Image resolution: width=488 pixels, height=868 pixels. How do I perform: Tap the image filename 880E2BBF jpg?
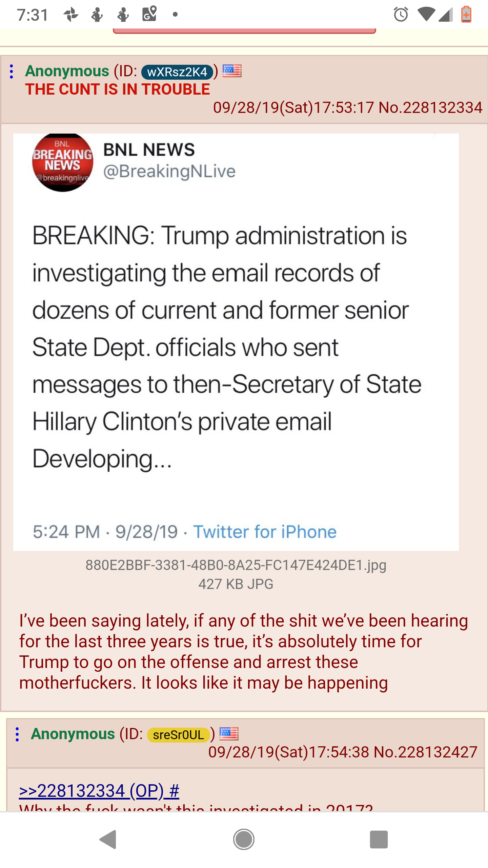(236, 565)
